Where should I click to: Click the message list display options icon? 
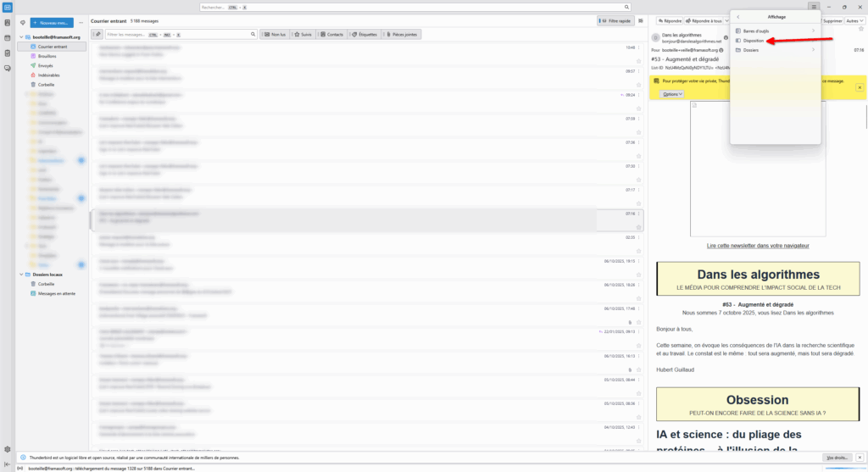(641, 20)
